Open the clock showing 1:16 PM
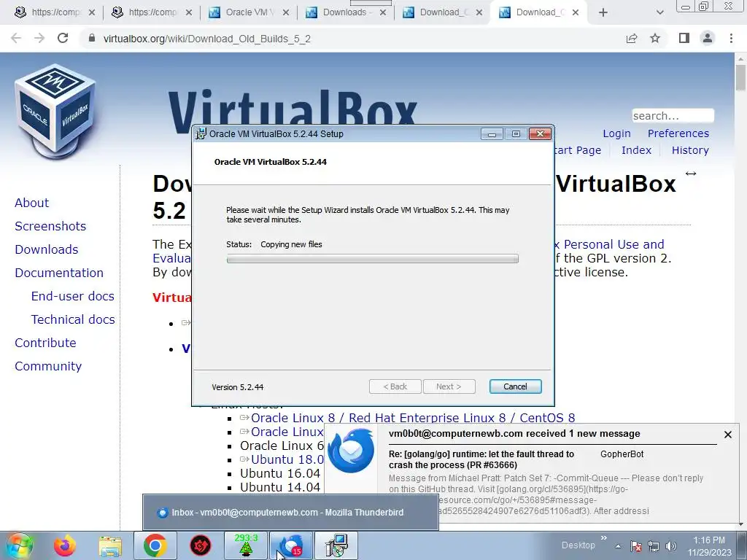The image size is (747, 560). (x=709, y=546)
